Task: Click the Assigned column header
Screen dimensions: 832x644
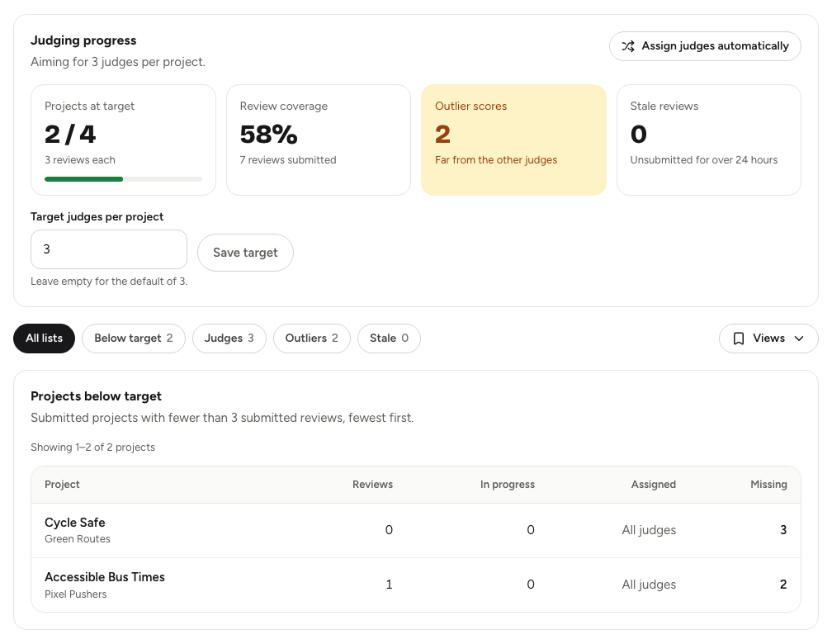Action: point(653,485)
